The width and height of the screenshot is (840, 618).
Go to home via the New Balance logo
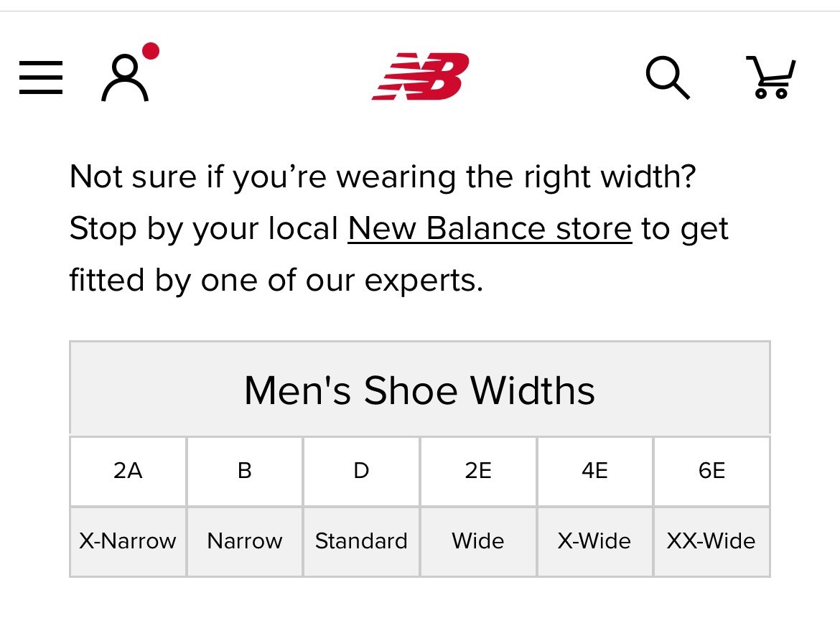click(420, 76)
